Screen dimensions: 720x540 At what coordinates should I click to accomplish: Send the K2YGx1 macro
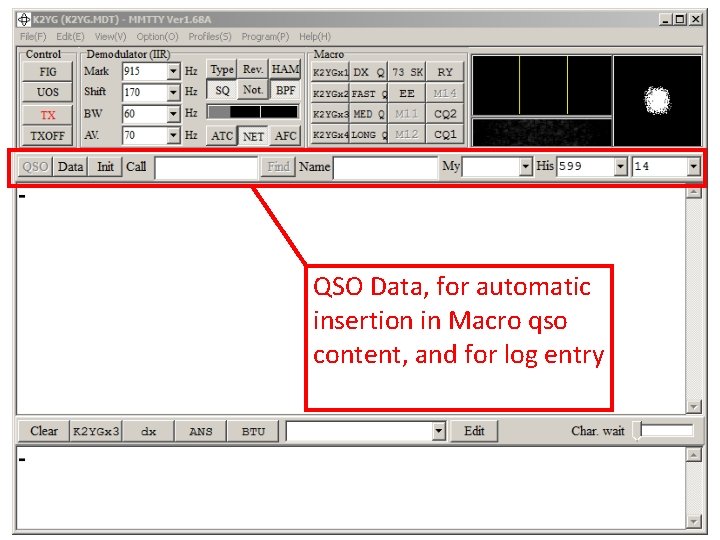[331, 73]
